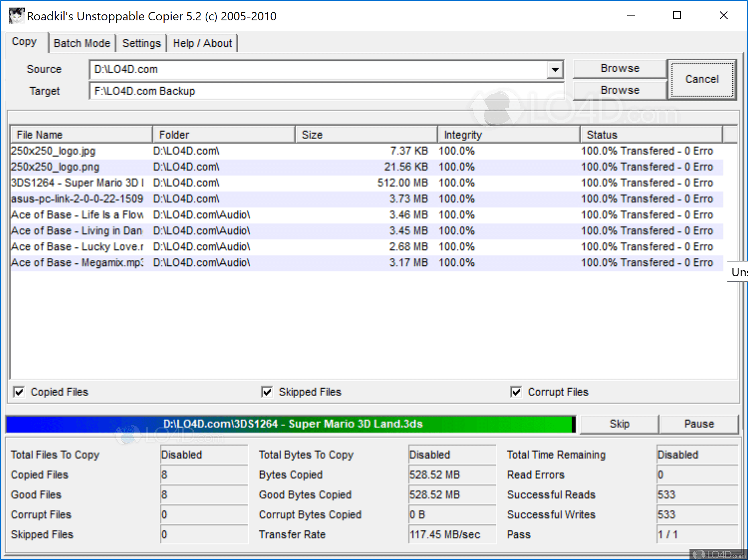Browse for a new Source folder
This screenshot has height=560, width=748.
click(619, 68)
